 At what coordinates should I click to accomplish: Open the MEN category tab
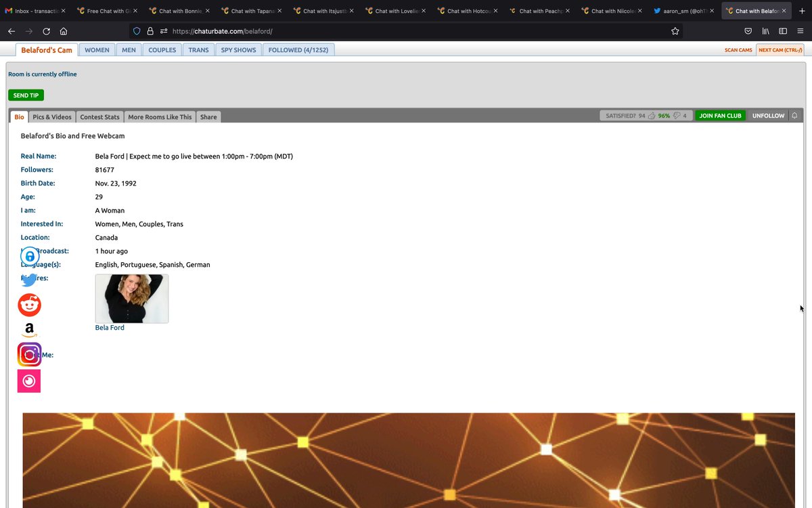pyautogui.click(x=129, y=50)
